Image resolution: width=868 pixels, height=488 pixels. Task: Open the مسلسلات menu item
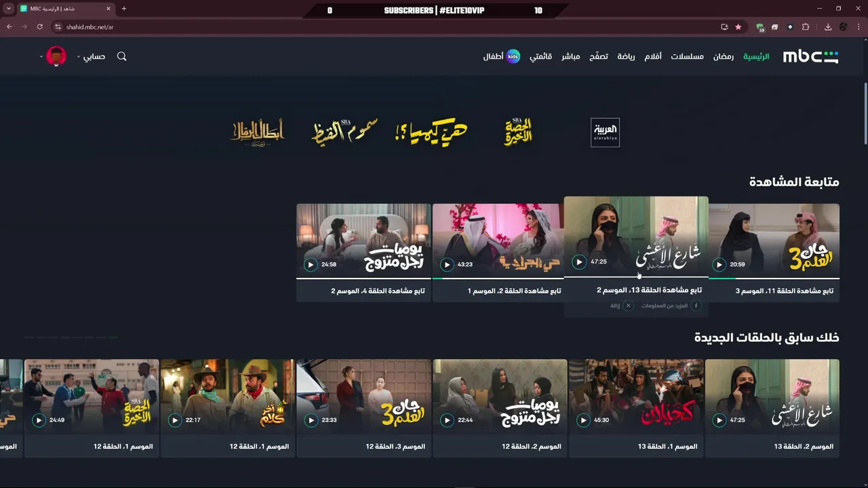click(687, 56)
